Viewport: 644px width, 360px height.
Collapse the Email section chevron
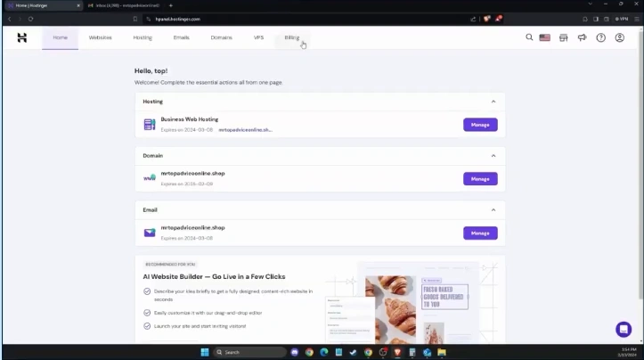(x=493, y=210)
